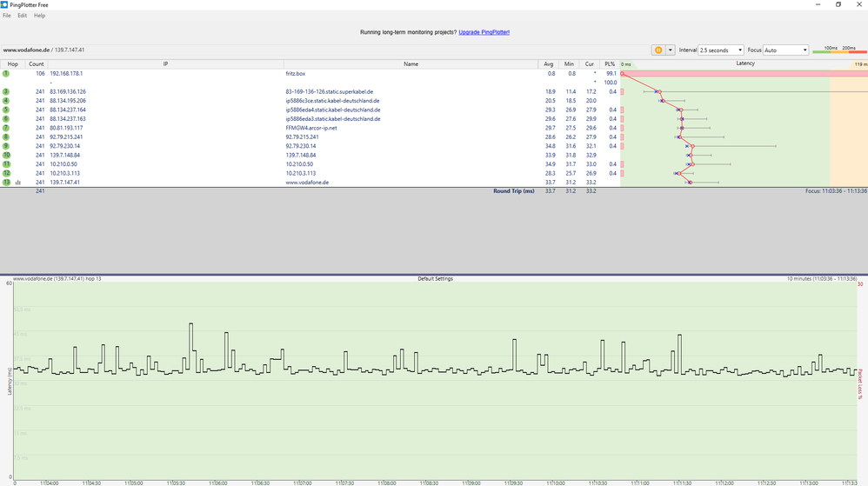The width and height of the screenshot is (868, 486).
Task: Pause tracing with the orange pause button
Action: coord(658,50)
